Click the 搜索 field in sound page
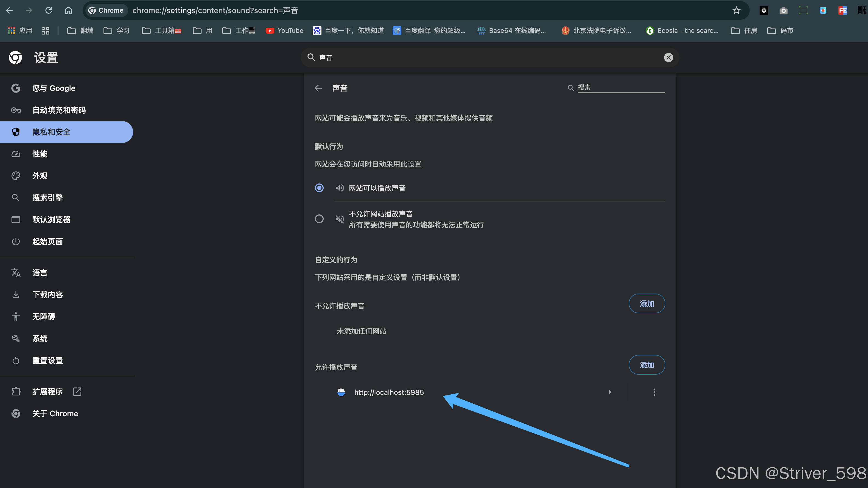Image resolution: width=868 pixels, height=488 pixels. tap(621, 88)
